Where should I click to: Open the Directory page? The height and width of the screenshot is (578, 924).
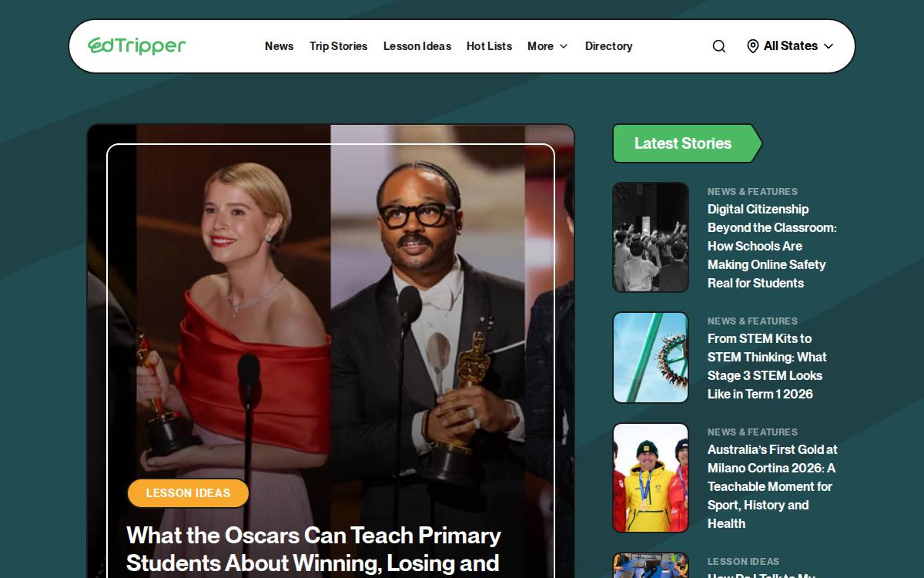[608, 46]
